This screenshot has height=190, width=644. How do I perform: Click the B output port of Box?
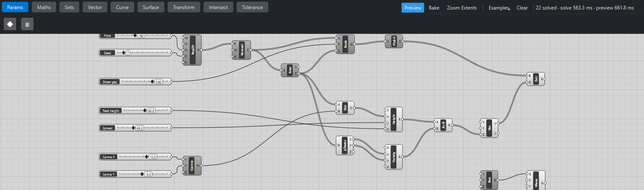coord(497,180)
